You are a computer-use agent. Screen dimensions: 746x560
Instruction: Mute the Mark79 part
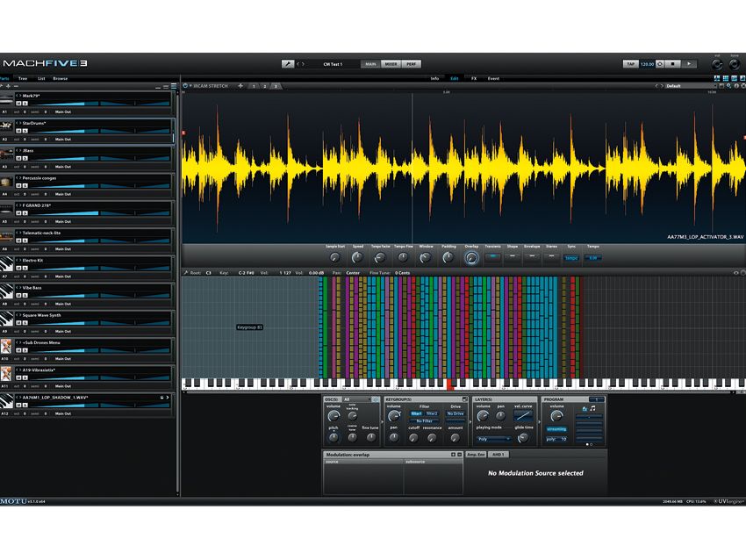point(19,104)
